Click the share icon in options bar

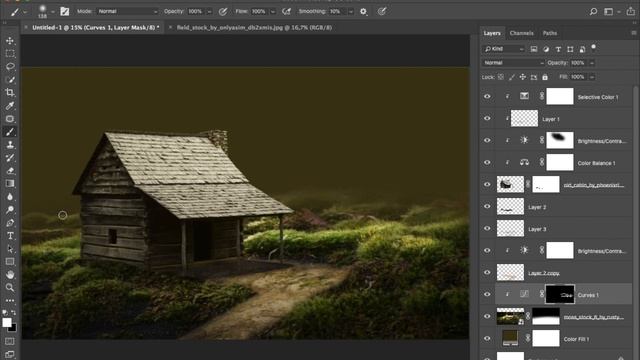pyautogui.click(x=631, y=11)
